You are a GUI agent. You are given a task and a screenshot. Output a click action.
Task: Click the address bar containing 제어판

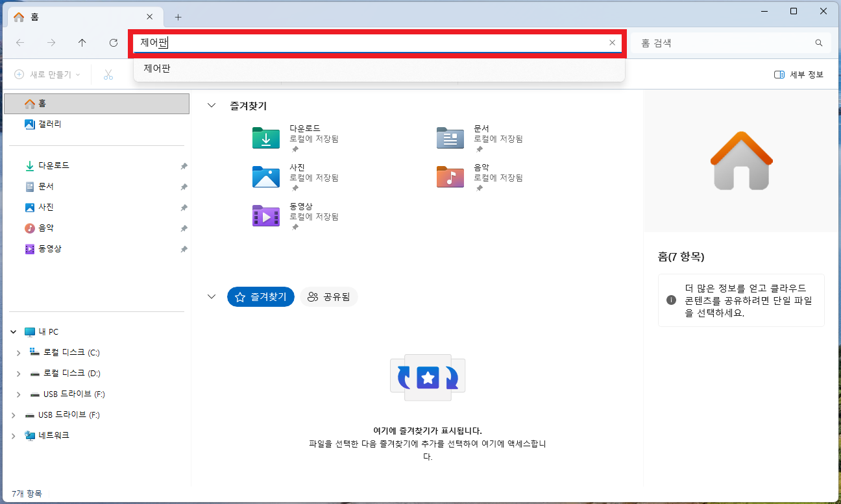tap(377, 43)
